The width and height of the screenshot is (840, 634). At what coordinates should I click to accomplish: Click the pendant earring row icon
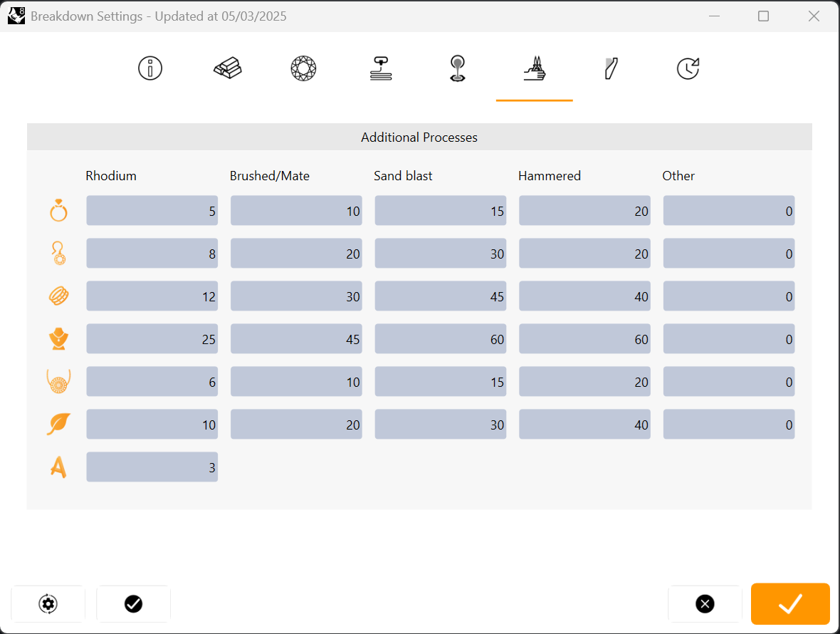tap(58, 254)
